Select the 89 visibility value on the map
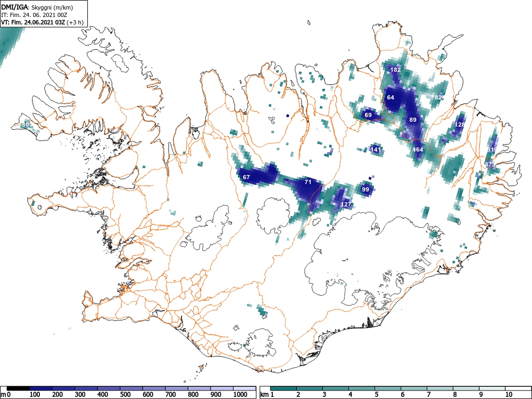Image resolution: width=532 pixels, height=399 pixels. [413, 120]
